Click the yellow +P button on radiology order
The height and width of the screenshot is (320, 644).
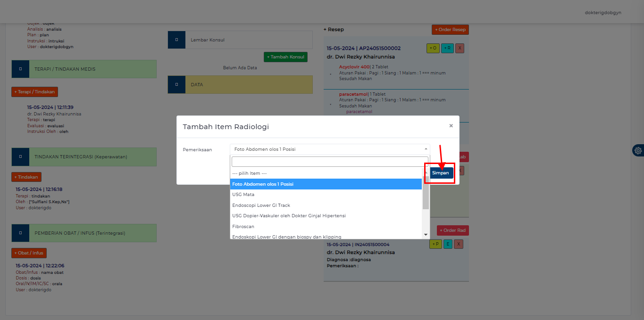pyautogui.click(x=435, y=244)
